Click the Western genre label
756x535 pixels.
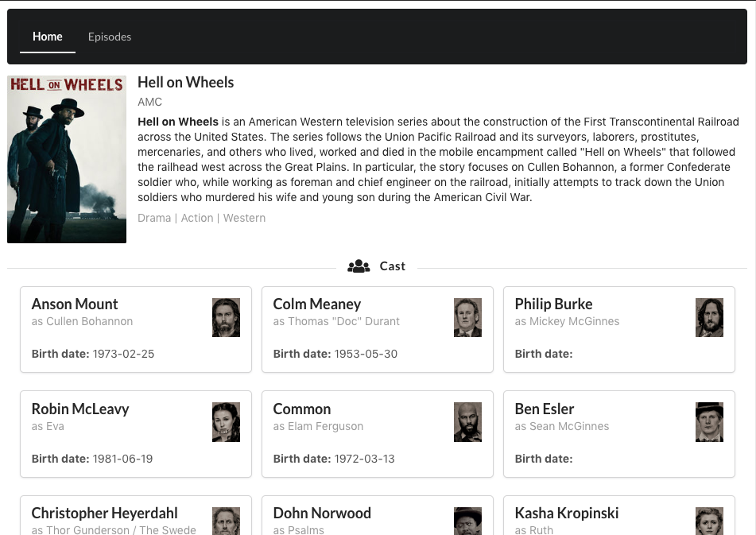click(244, 217)
